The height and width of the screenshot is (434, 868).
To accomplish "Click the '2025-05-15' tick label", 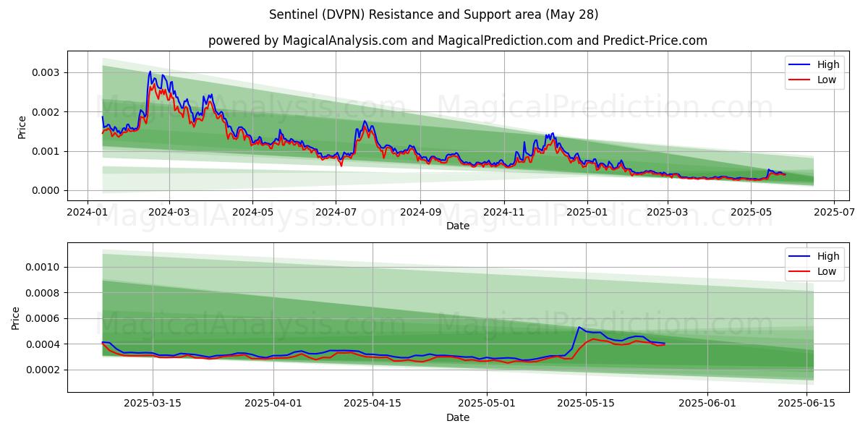I will 585,404.
